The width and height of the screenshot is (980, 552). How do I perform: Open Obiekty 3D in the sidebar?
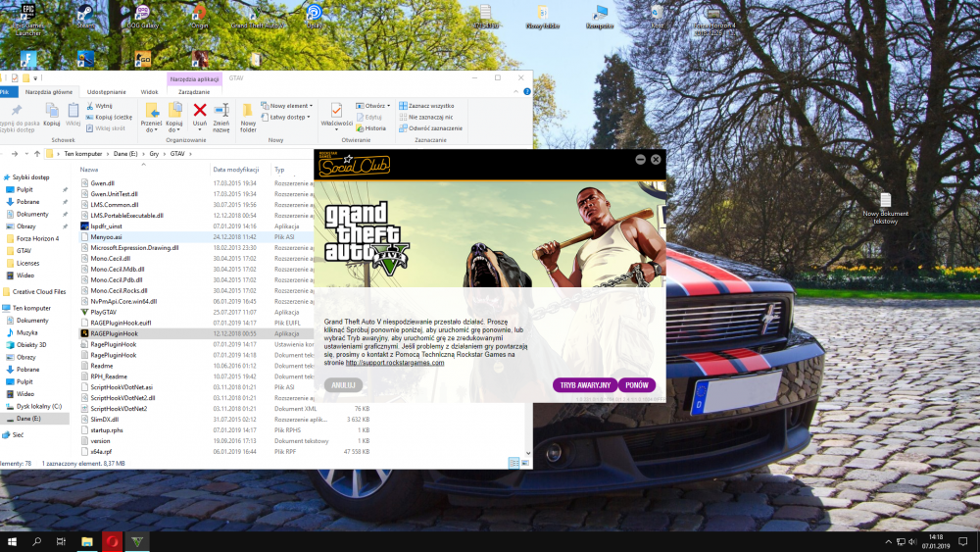pos(31,344)
